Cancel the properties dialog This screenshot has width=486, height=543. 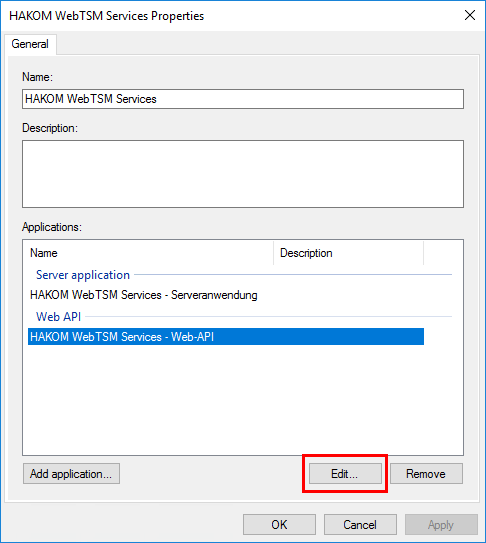tap(360, 524)
